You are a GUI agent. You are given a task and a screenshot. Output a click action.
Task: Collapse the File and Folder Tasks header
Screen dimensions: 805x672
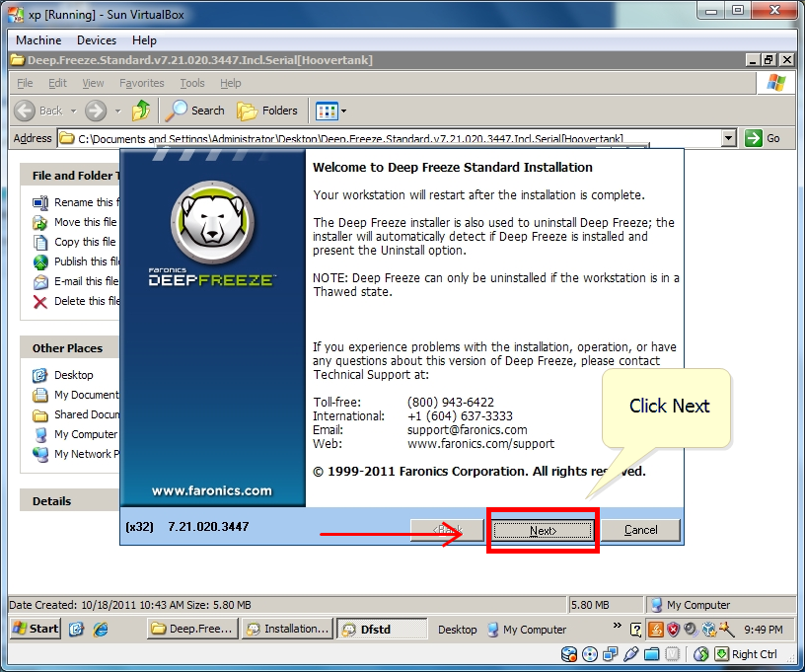point(70,176)
